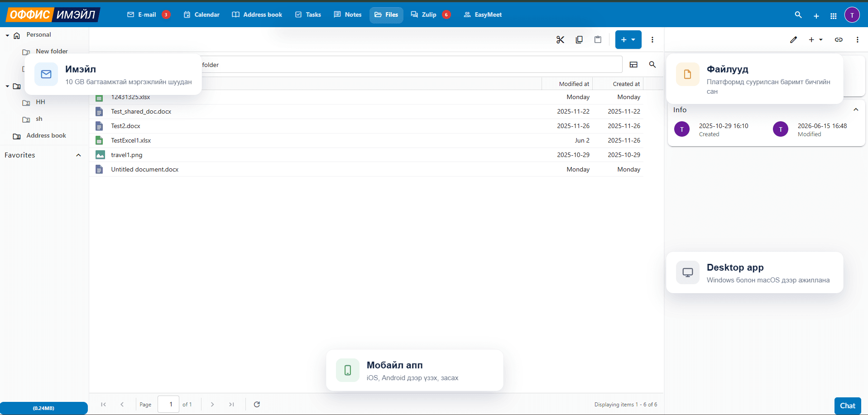The width and height of the screenshot is (868, 415).
Task: Open the blue plus new-file dropdown
Action: (x=628, y=40)
